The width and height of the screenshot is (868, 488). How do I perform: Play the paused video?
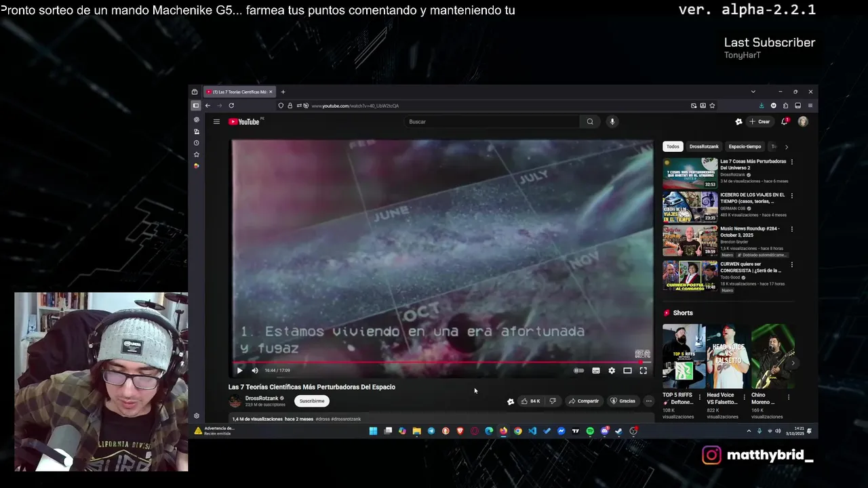pyautogui.click(x=239, y=371)
